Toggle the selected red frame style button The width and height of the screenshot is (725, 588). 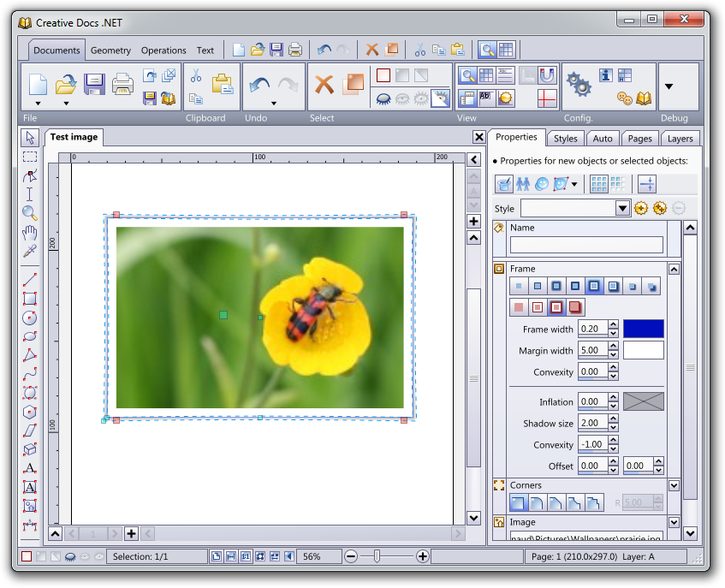(x=556, y=307)
